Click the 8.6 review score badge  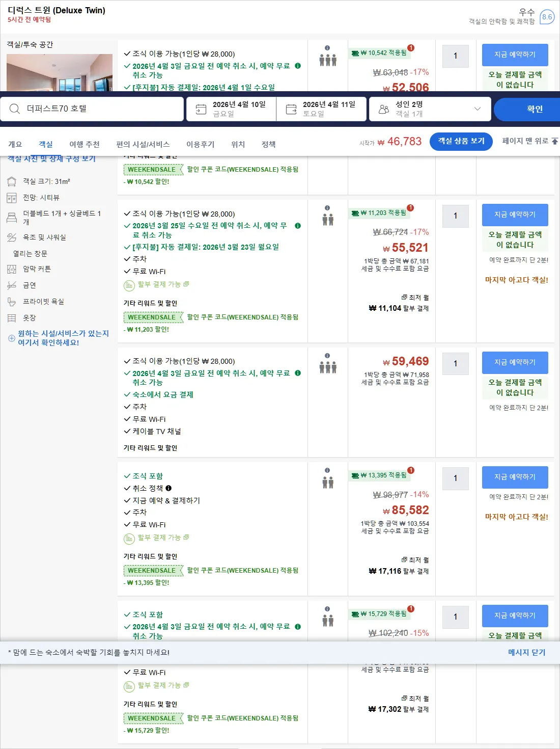click(x=547, y=17)
